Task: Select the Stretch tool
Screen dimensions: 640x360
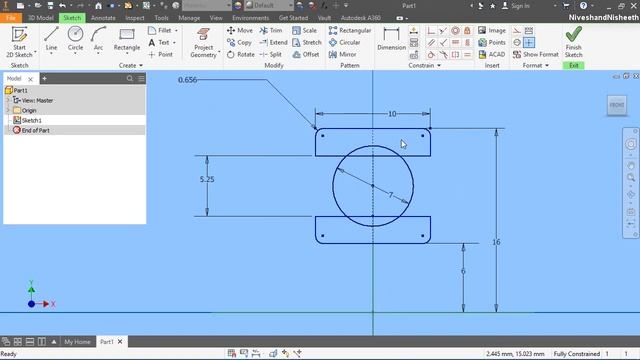Action: [x=307, y=42]
